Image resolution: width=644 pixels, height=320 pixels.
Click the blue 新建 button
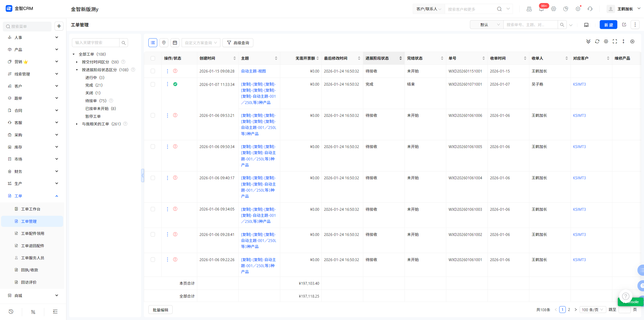click(608, 25)
